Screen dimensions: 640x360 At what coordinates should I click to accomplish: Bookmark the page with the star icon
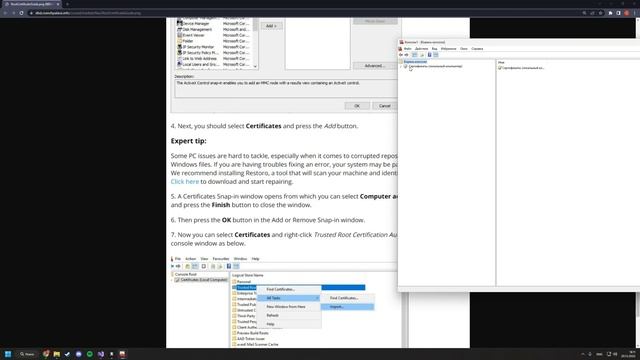[x=600, y=13]
